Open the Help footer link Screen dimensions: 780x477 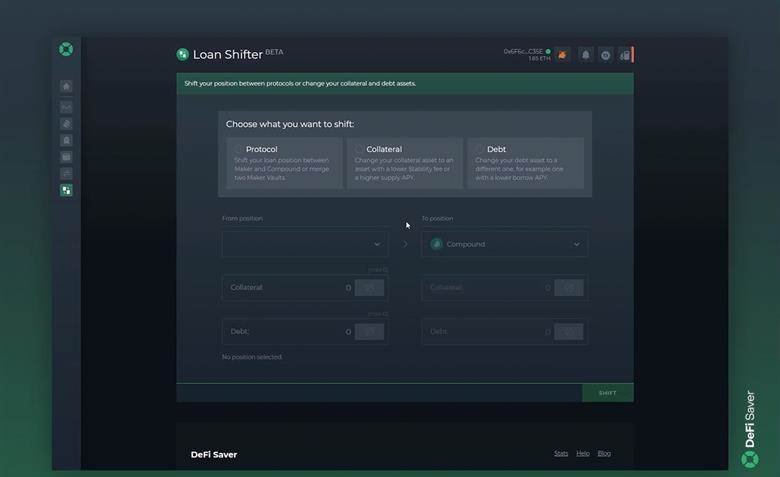(x=583, y=453)
